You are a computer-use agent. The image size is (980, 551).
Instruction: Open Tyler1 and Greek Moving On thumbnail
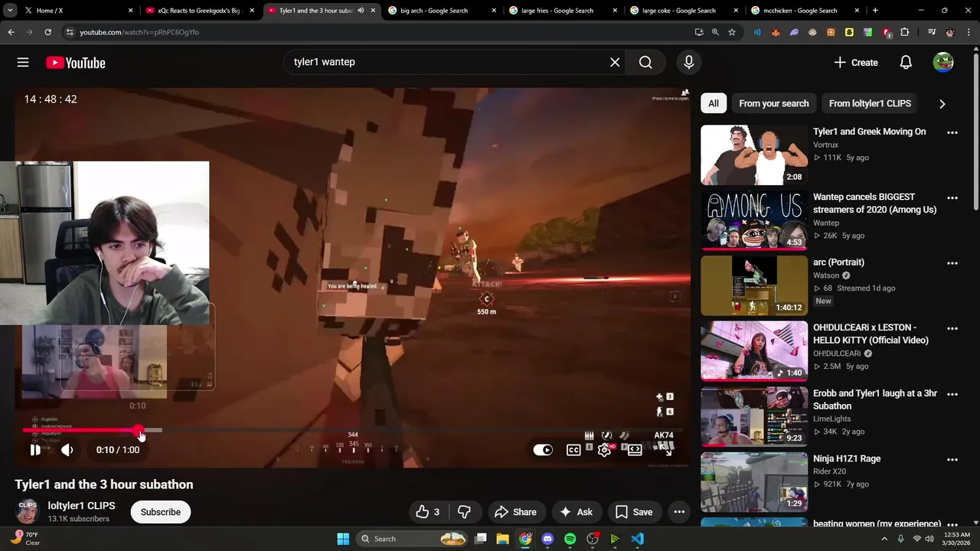coord(754,155)
